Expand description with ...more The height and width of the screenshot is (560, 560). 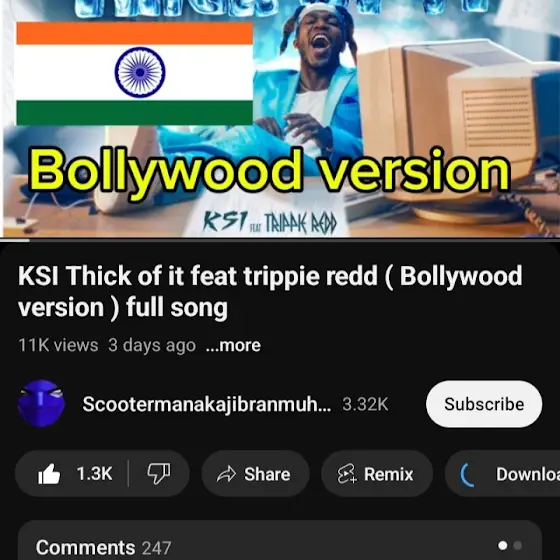(x=233, y=345)
